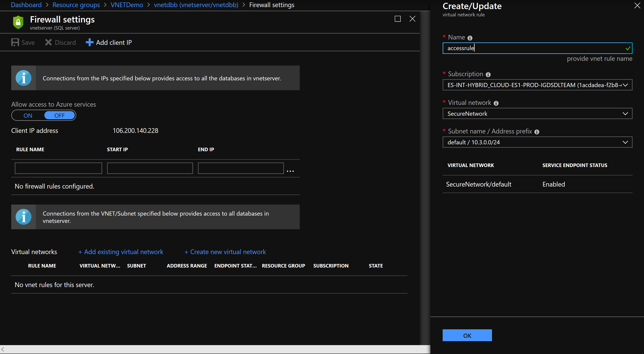Image resolution: width=644 pixels, height=354 pixels.
Task: Click the Save toolbar button label
Action: [x=28, y=43]
